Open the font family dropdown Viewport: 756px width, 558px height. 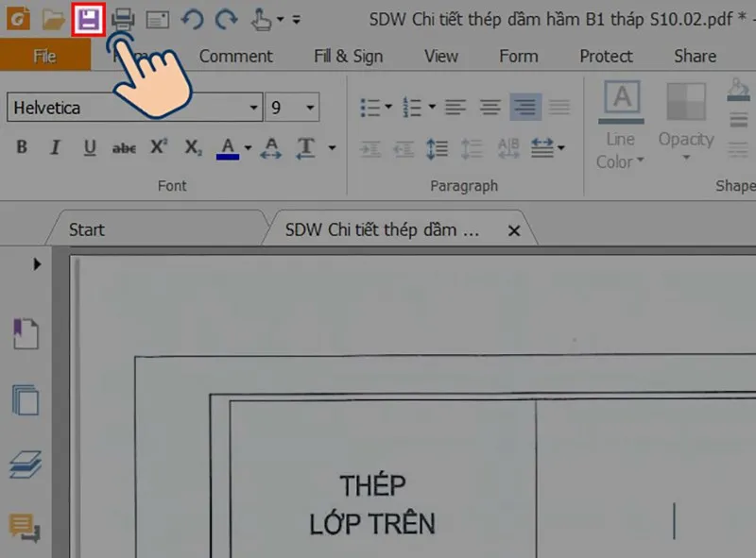tap(253, 107)
